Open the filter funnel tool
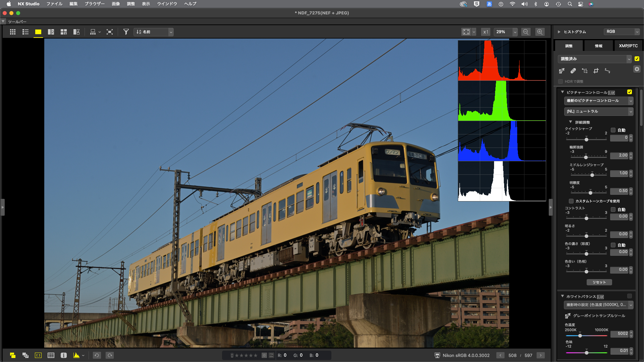Screen dimensions: 644x362 click(x=126, y=32)
